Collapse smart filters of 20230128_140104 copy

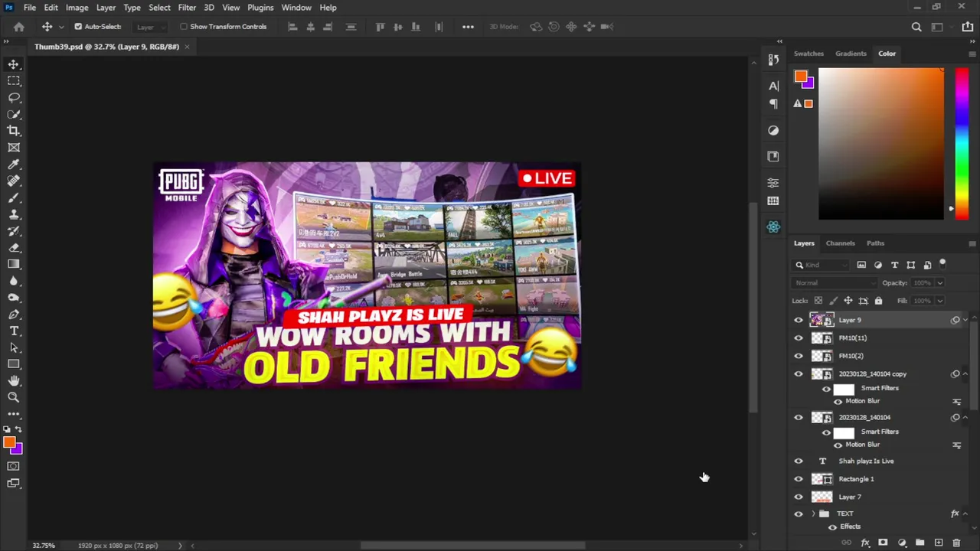pos(965,374)
